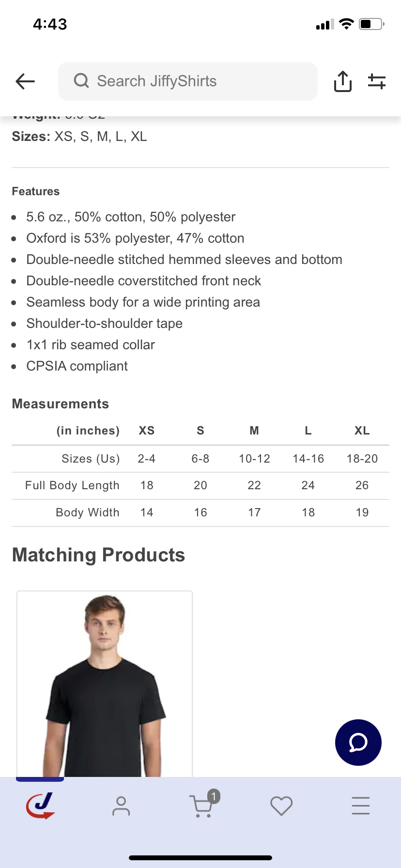Open the shopping cart icon
The image size is (401, 868).
tap(200, 807)
